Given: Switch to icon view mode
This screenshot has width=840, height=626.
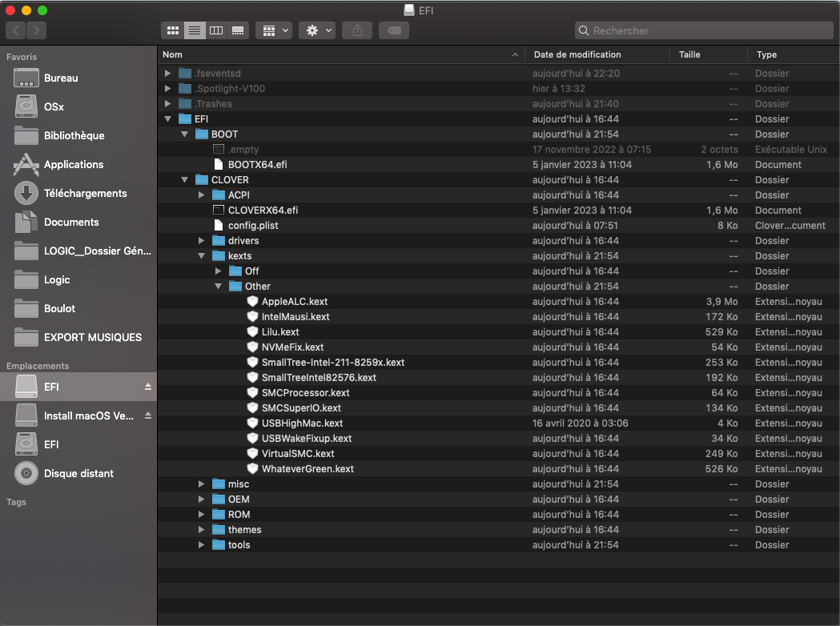Looking at the screenshot, I should (x=172, y=30).
